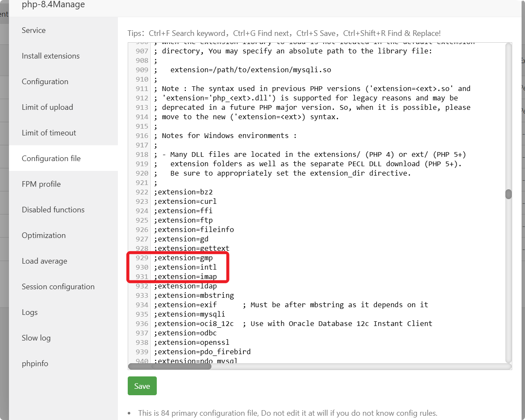Click the 'Must be after mbstring' comment
The image size is (525, 420).
(x=335, y=305)
